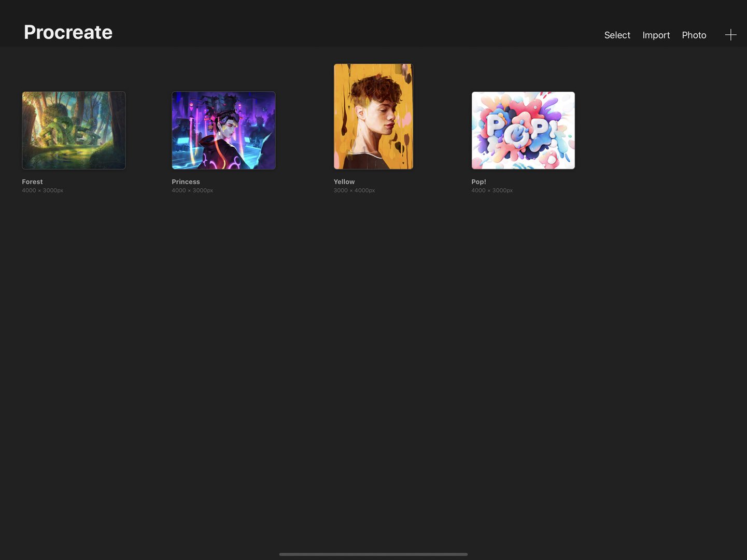Click the Procreate gallery heading
The width and height of the screenshot is (747, 560).
point(68,32)
